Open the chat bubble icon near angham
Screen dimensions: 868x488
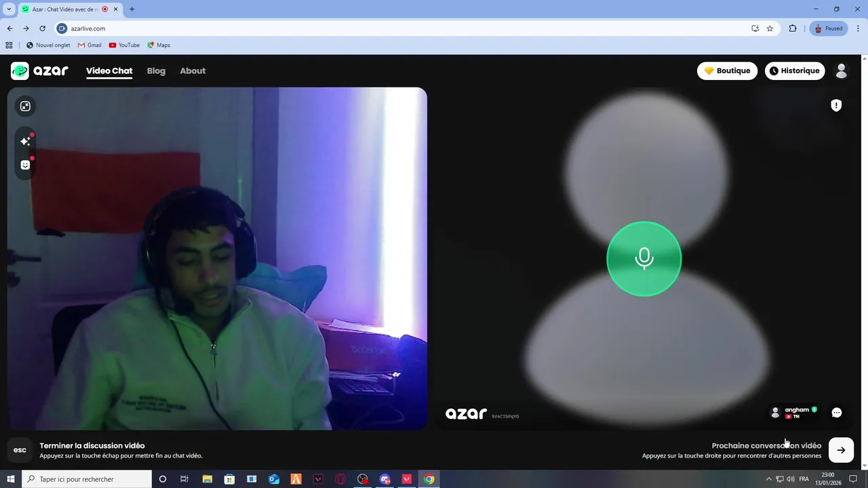tap(836, 413)
